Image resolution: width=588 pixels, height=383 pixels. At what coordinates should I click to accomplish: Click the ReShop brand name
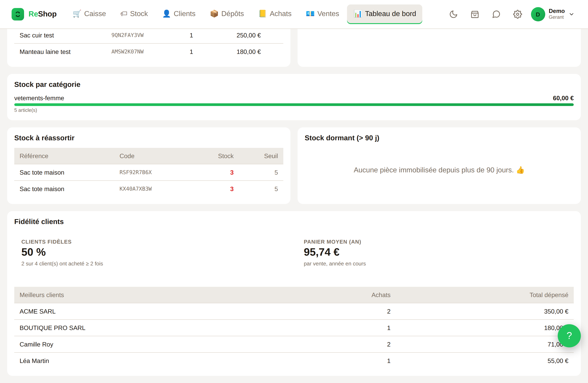(x=43, y=14)
